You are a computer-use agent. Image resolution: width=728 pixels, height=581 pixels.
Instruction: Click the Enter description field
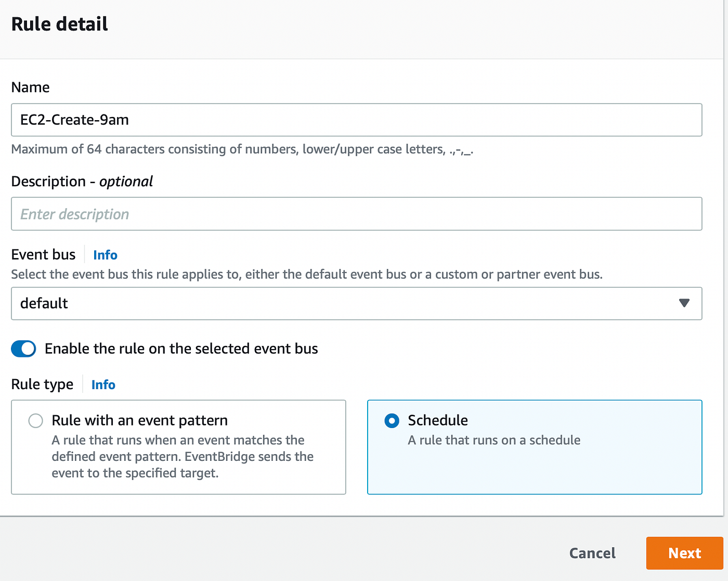(356, 214)
